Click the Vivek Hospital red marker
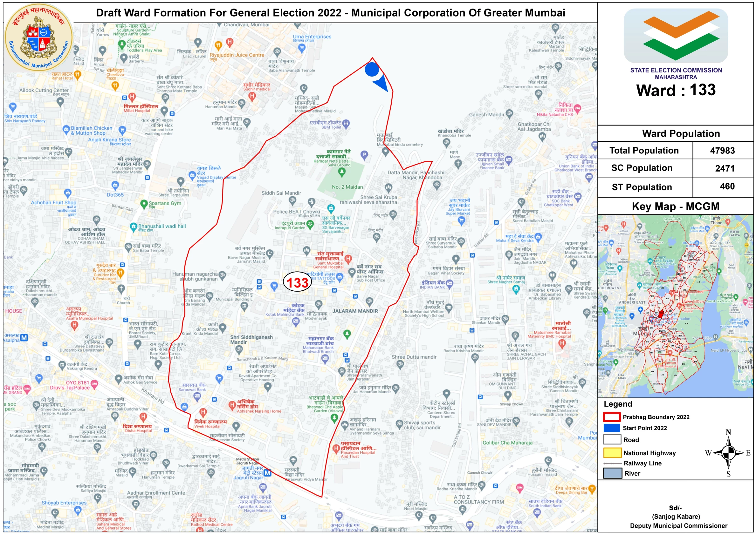756x534 pixels. (x=203, y=412)
